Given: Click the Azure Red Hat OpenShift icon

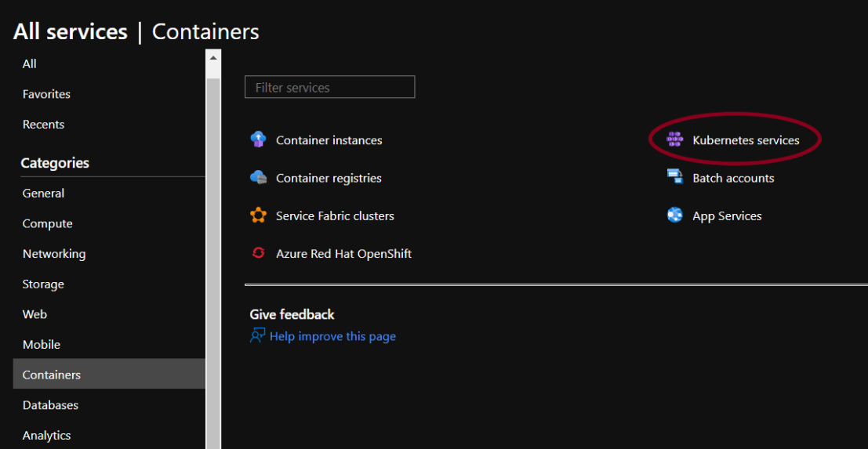Looking at the screenshot, I should tap(258, 253).
